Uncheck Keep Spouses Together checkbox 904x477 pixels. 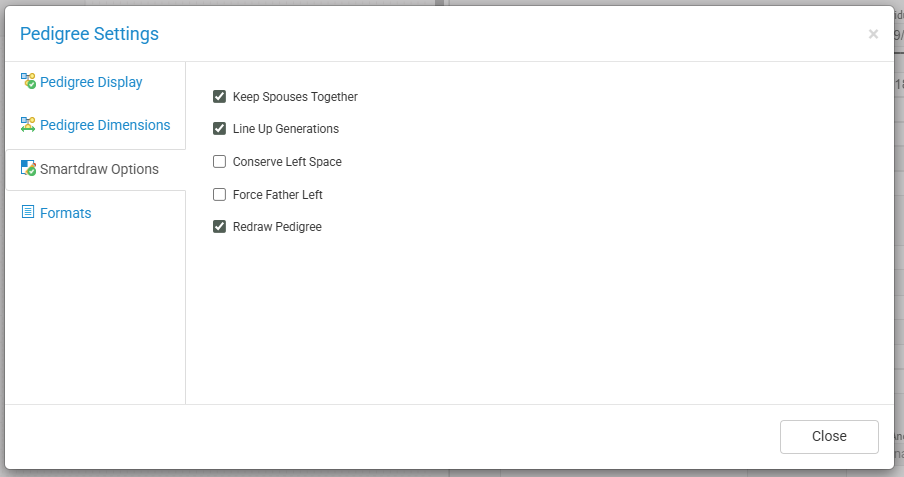coord(220,97)
